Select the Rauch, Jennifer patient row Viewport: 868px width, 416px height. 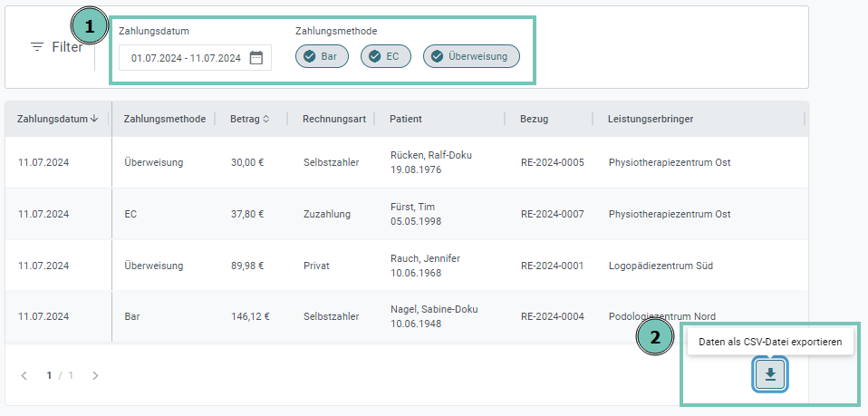pos(425,266)
